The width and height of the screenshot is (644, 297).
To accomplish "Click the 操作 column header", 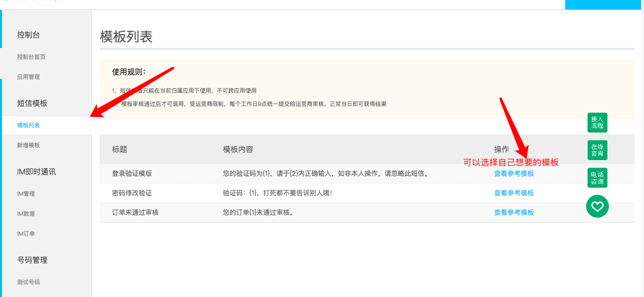I will point(502,149).
